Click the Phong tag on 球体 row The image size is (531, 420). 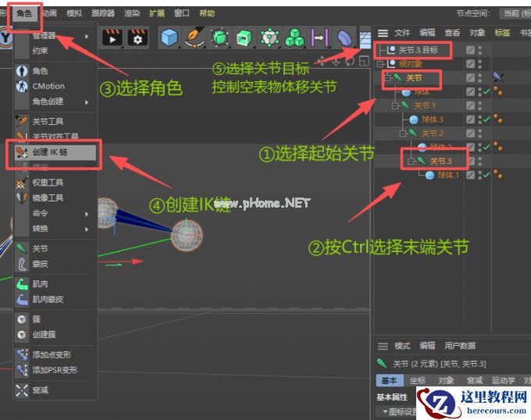coord(498,91)
